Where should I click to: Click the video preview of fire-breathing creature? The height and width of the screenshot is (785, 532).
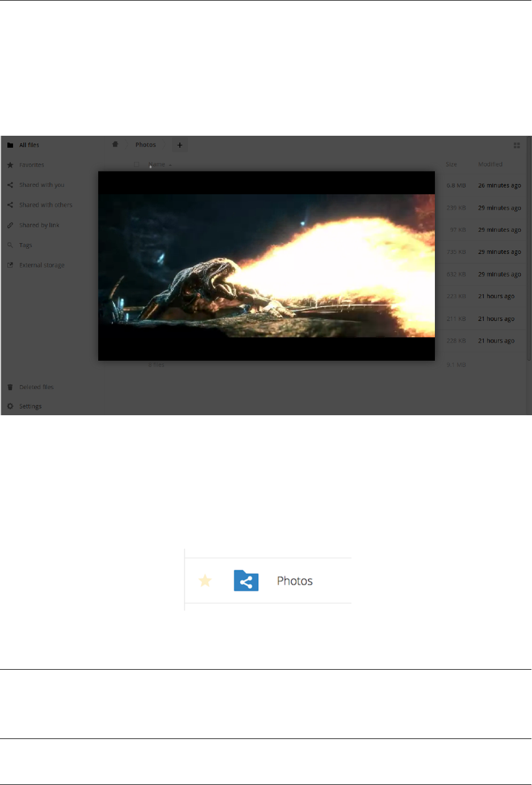click(x=266, y=266)
